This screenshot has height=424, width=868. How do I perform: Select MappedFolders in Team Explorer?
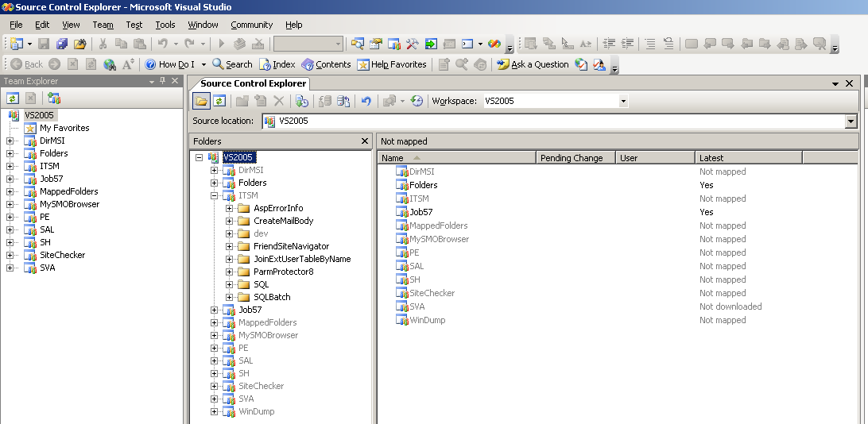click(x=68, y=192)
